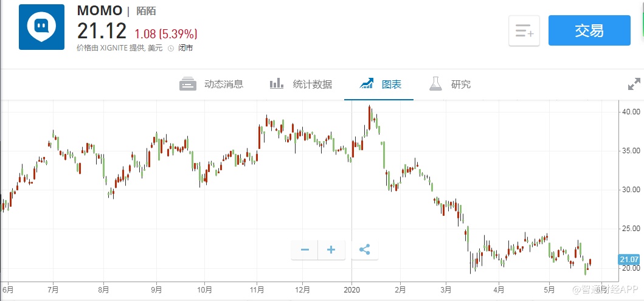
Task: Click the 11月 label on time axis
Action: pyautogui.click(x=257, y=289)
